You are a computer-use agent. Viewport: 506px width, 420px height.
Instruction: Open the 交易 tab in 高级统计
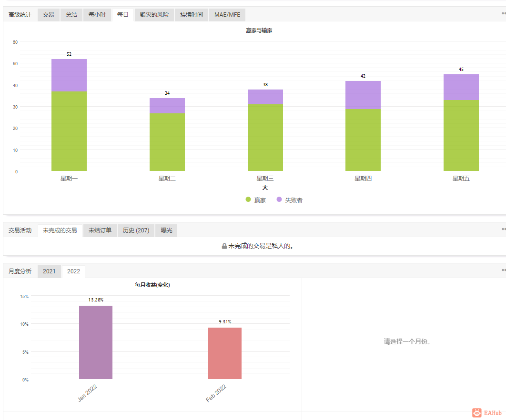click(49, 15)
